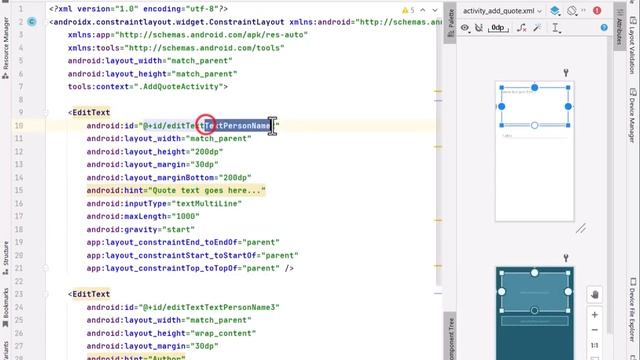Collapse the first EditText fold on line 9
This screenshot has width=640, height=360.
46,113
